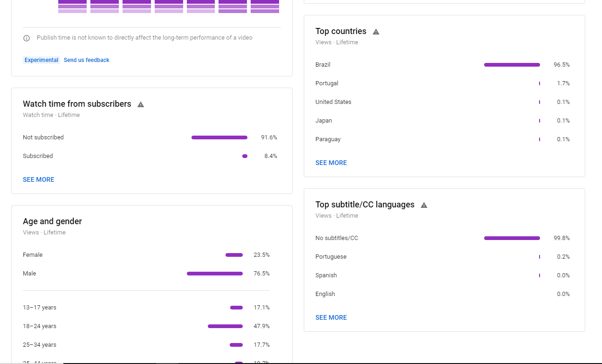Click the Female 23.5% bar
Screen dimensions: 602x364
[234, 255]
